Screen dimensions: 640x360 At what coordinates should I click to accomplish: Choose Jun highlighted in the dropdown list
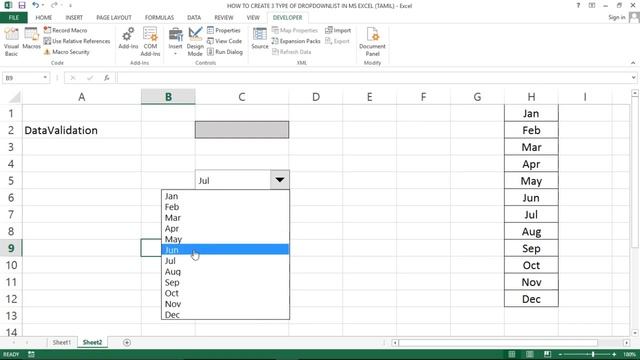[225, 249]
